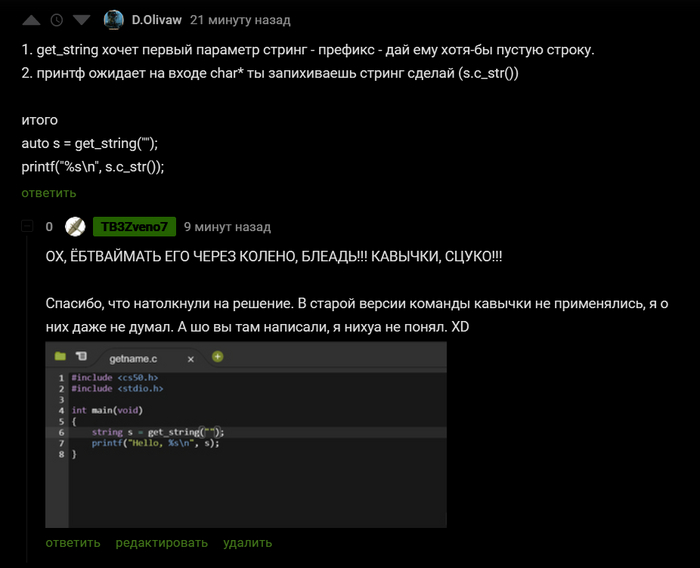The width and height of the screenshot is (700, 568).
Task: Click the folder icon in the code editor
Action: coord(60,356)
